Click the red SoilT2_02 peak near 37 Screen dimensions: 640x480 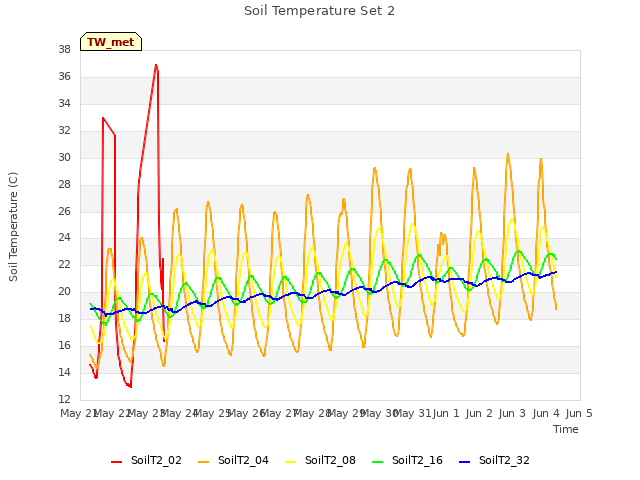[x=156, y=65]
